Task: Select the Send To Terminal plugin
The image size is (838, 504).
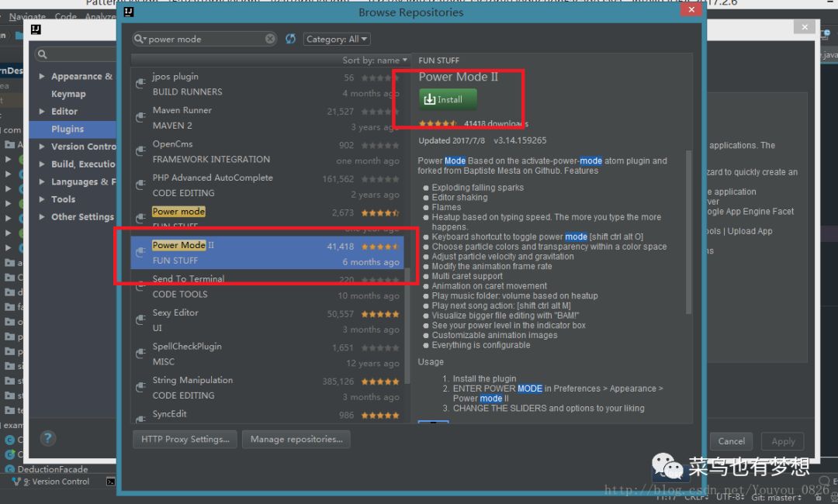Action: (267, 286)
